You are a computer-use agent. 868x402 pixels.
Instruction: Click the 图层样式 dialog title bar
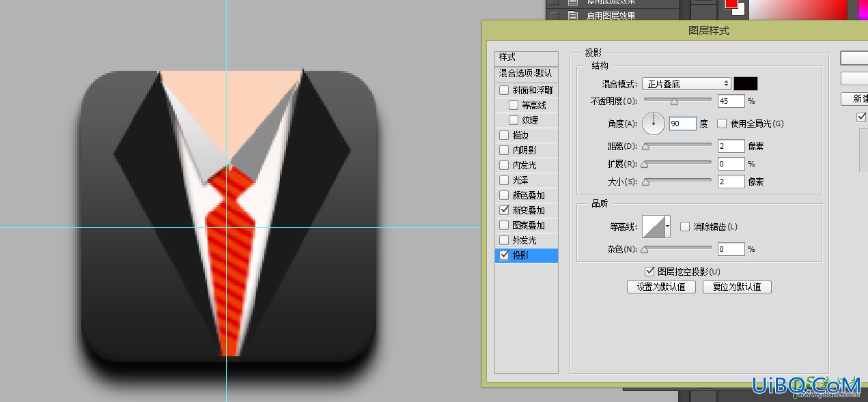tap(675, 31)
